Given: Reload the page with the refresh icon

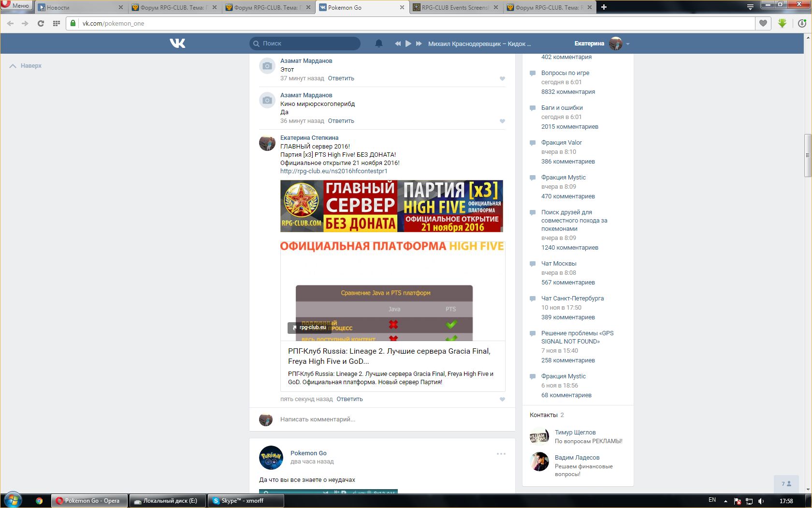Looking at the screenshot, I should [x=41, y=23].
